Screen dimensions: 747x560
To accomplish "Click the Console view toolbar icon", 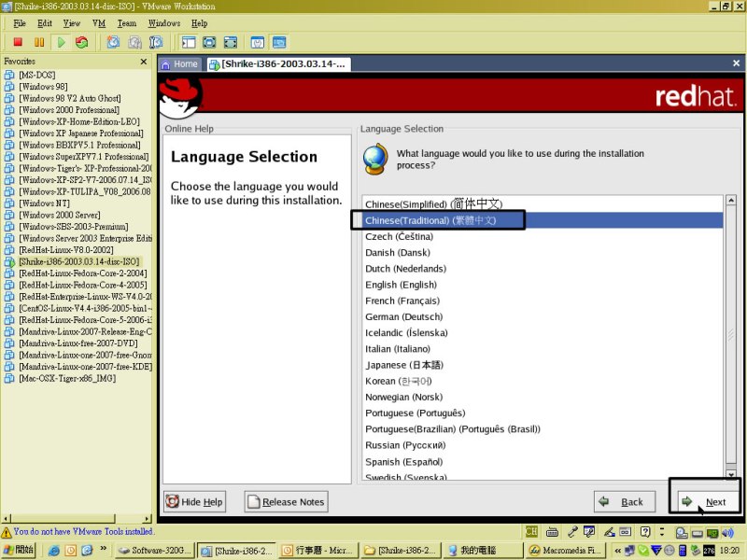I will (x=279, y=42).
